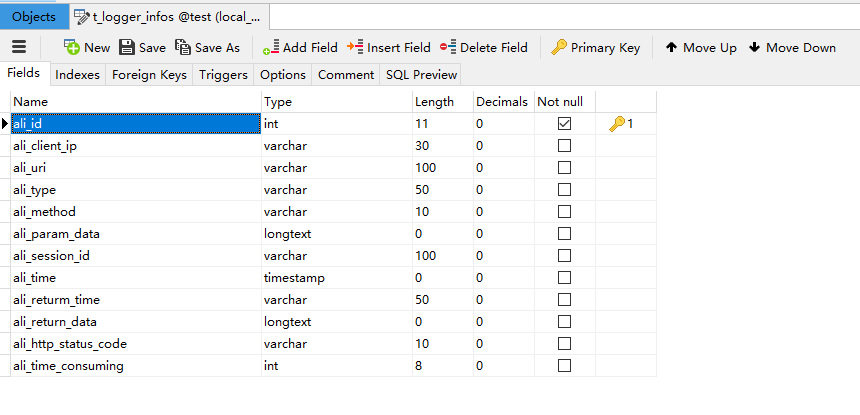The height and width of the screenshot is (415, 860).
Task: Click the Move Up arrow
Action: click(x=671, y=47)
